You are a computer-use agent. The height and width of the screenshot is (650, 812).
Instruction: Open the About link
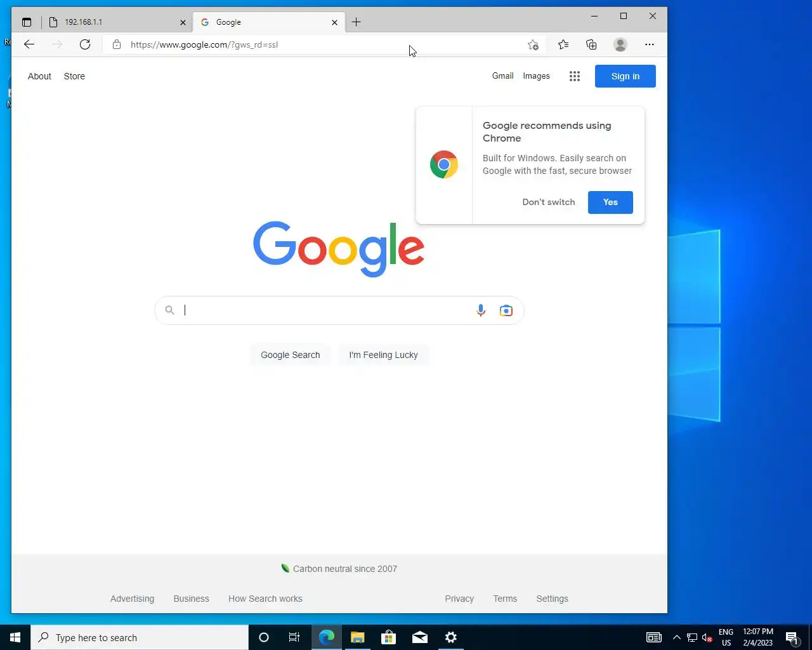coord(39,76)
